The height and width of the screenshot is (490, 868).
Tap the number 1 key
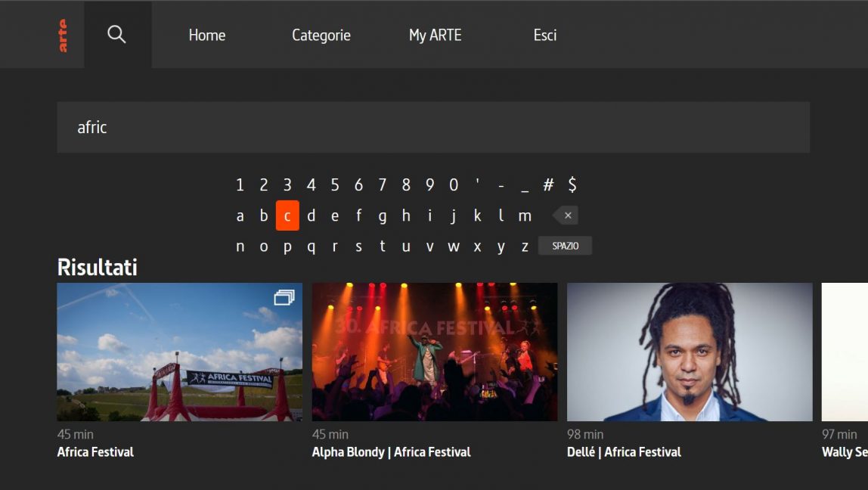(x=240, y=185)
